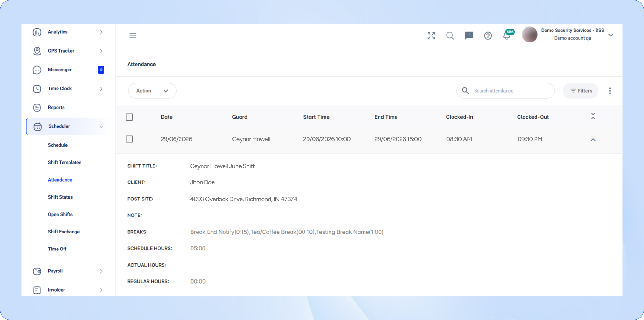The width and height of the screenshot is (644, 320).
Task: Focus the Search attendance field
Action: [x=505, y=91]
